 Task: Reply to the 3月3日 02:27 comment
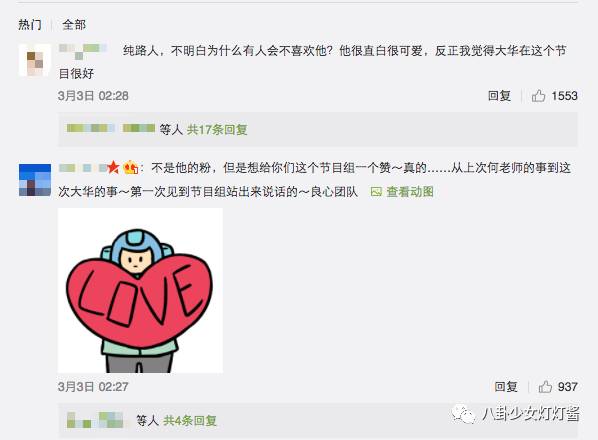tap(506, 387)
